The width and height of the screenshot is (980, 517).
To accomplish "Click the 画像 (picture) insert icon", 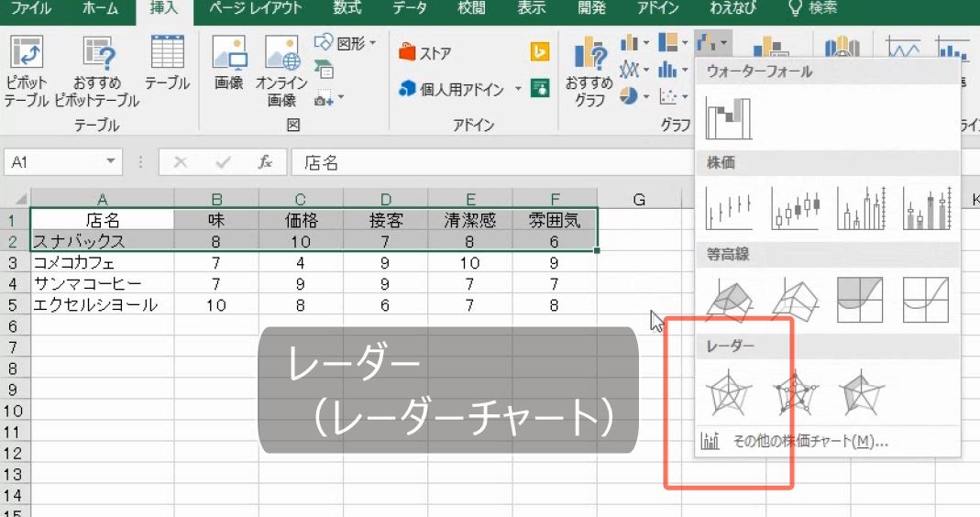I will (229, 62).
